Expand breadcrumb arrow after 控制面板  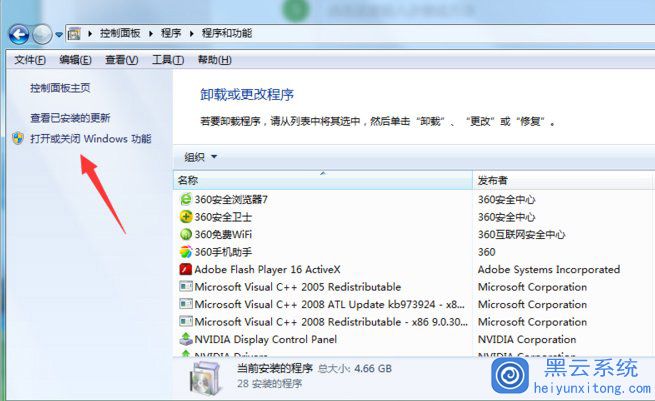click(151, 34)
